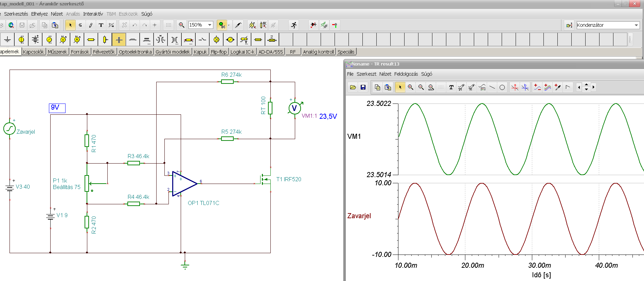Select the capacitor component icon

(x=119, y=40)
